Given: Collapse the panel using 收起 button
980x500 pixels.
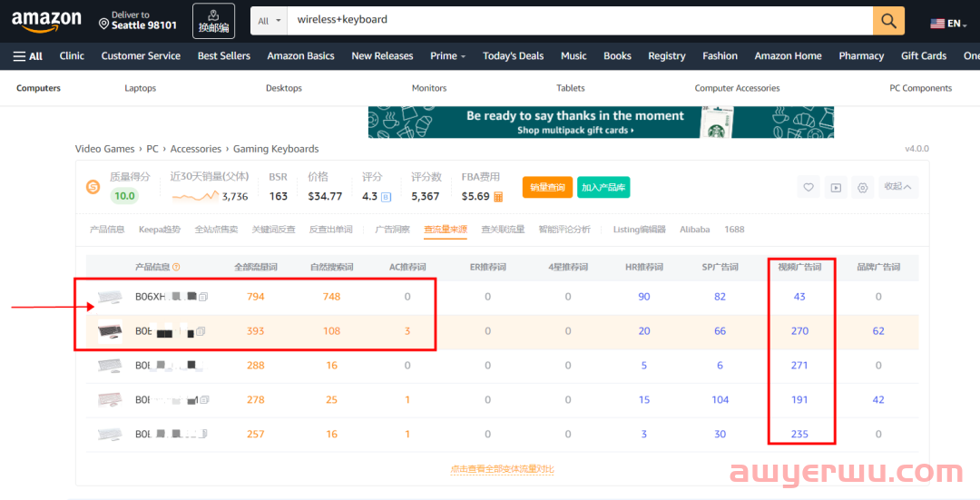Looking at the screenshot, I should [x=898, y=187].
